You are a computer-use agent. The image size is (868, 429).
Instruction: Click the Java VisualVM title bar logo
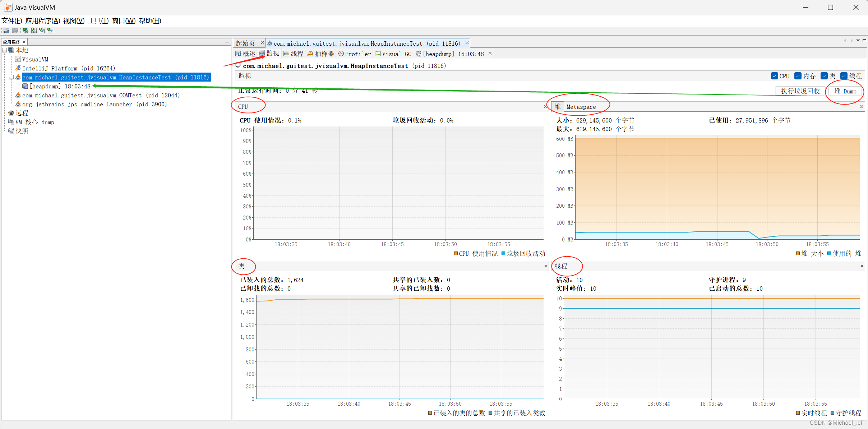(8, 7)
